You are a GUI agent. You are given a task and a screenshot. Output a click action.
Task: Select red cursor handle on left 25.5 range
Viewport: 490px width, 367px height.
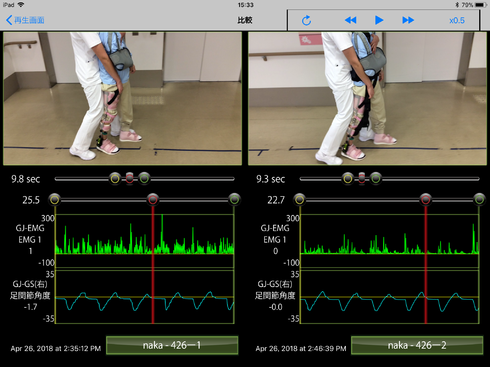(x=153, y=200)
